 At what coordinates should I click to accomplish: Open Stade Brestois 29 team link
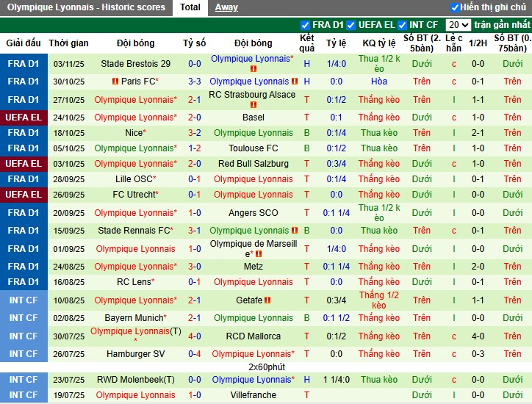pos(135,64)
